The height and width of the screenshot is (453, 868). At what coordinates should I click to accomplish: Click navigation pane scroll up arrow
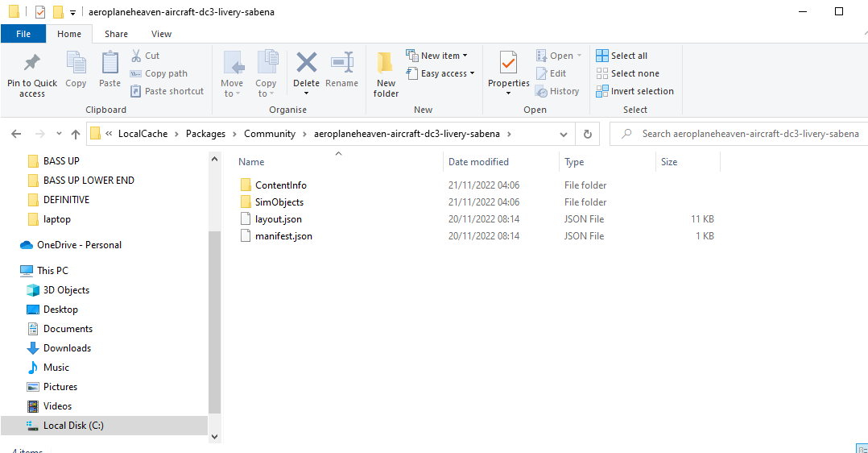click(215, 160)
